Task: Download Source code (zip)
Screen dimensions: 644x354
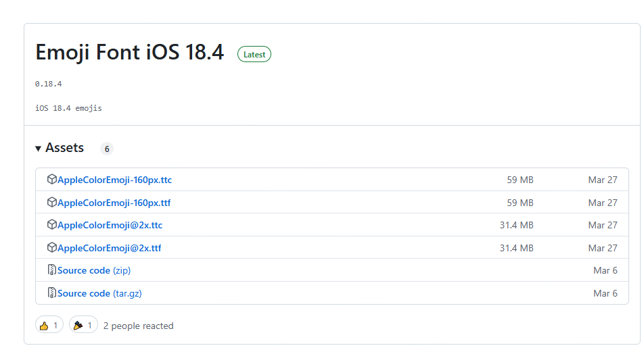Action: point(94,271)
